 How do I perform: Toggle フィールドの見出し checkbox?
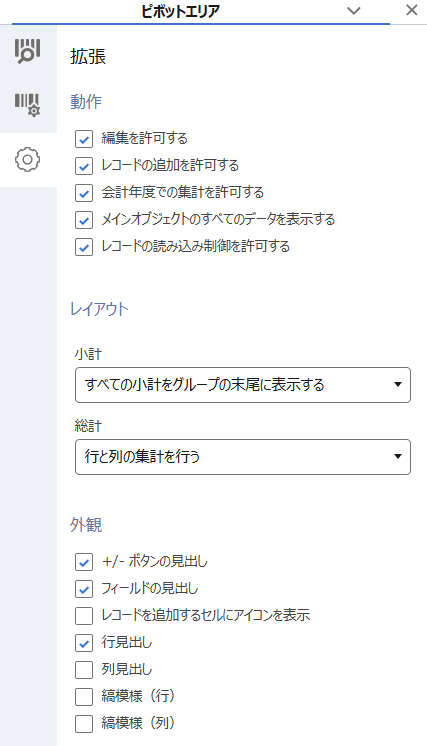point(84,589)
